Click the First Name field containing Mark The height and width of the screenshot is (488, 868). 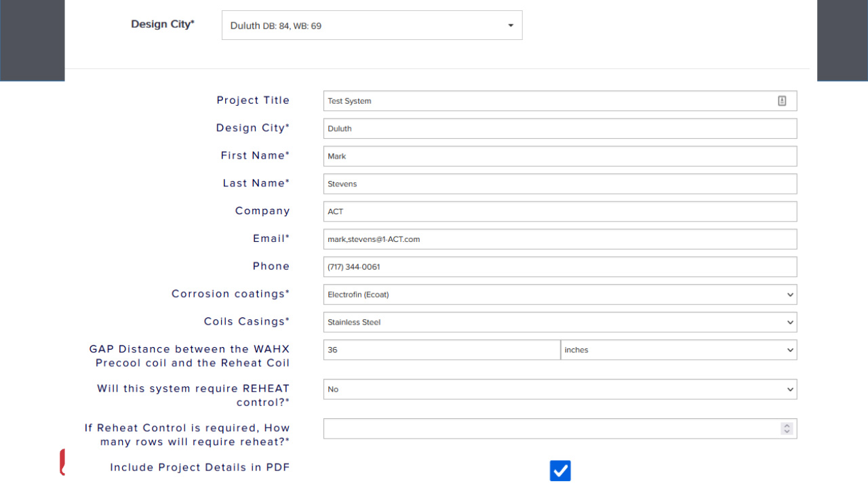pyautogui.click(x=560, y=156)
